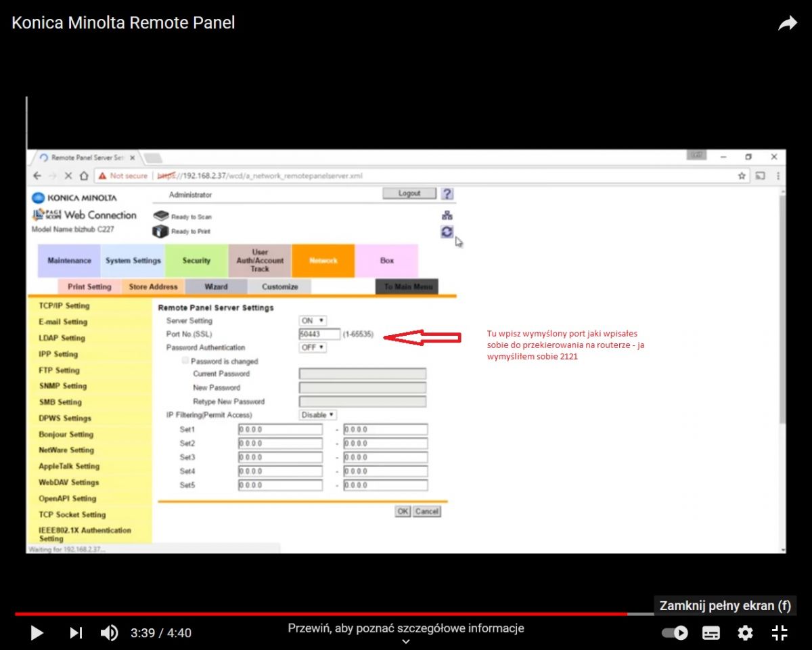Screen dimensions: 812x650
Task: Open Customize tab
Action: (279, 287)
